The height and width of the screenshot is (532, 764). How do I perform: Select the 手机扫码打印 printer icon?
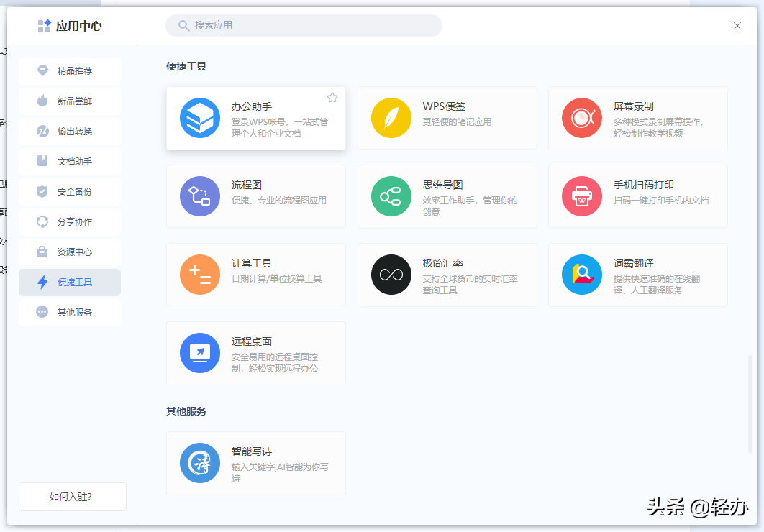582,196
